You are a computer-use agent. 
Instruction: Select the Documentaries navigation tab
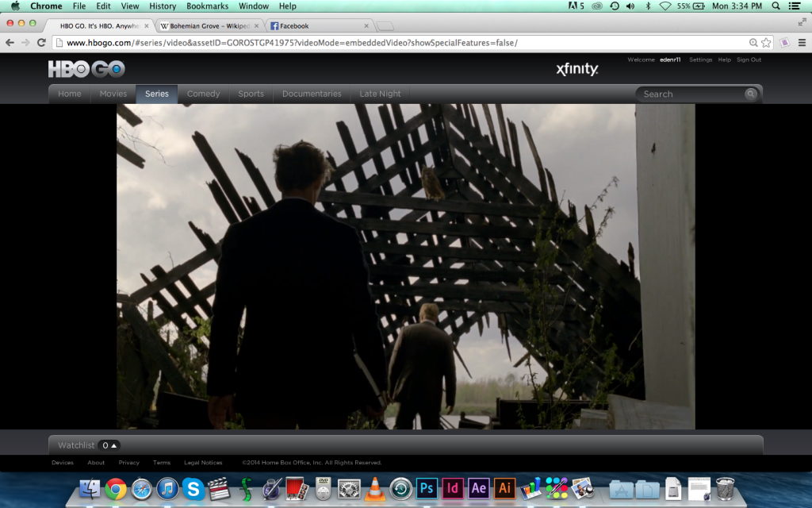312,94
